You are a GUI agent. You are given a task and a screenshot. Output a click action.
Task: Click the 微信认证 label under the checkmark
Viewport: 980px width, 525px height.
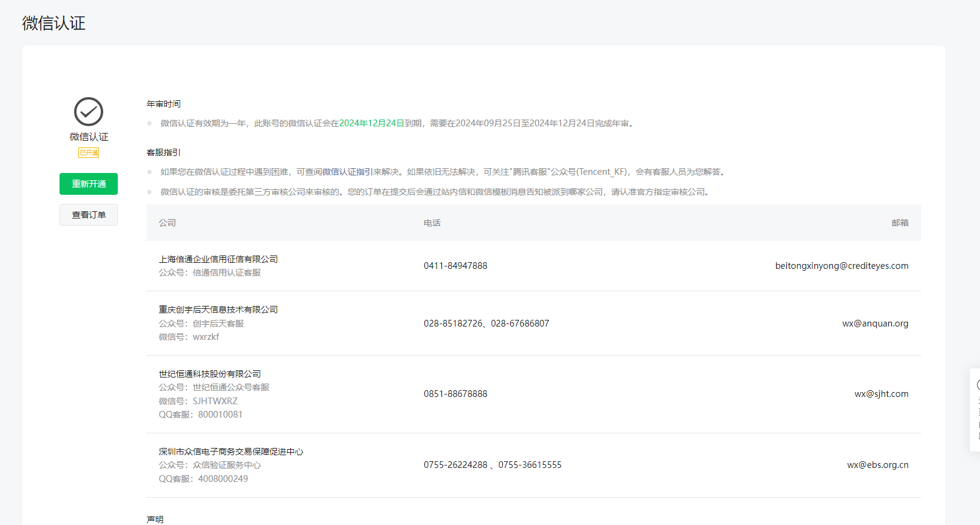pyautogui.click(x=89, y=137)
